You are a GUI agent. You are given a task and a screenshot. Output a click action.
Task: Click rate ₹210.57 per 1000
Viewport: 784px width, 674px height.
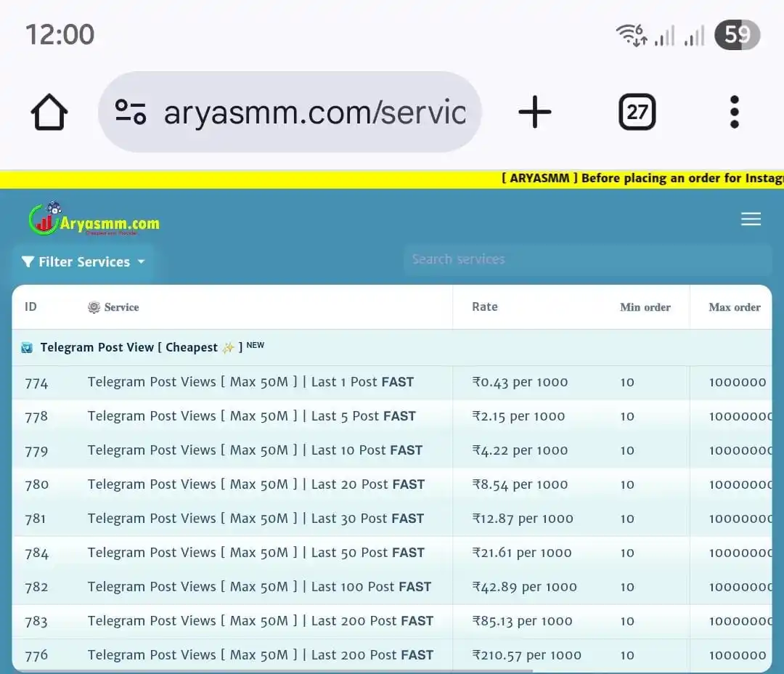click(x=526, y=655)
